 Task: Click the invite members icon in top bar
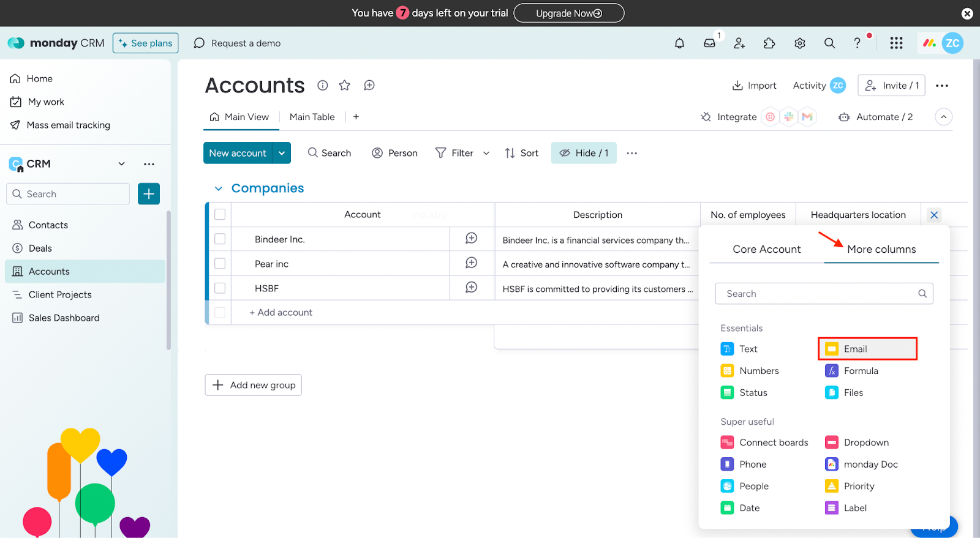pos(739,43)
